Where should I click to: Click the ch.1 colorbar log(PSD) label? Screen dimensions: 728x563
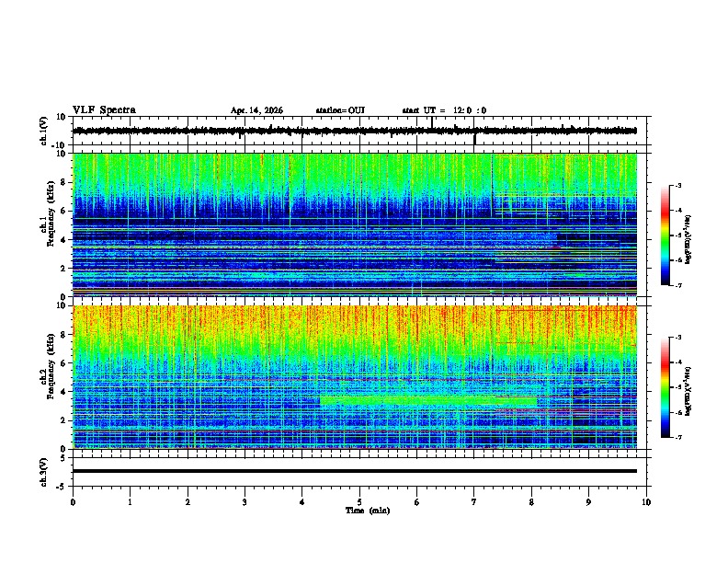click(x=688, y=239)
